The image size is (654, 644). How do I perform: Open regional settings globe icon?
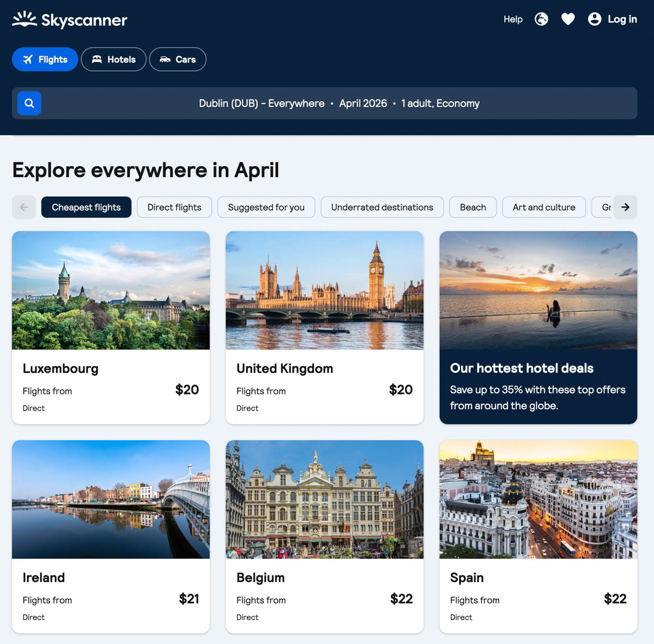[541, 19]
